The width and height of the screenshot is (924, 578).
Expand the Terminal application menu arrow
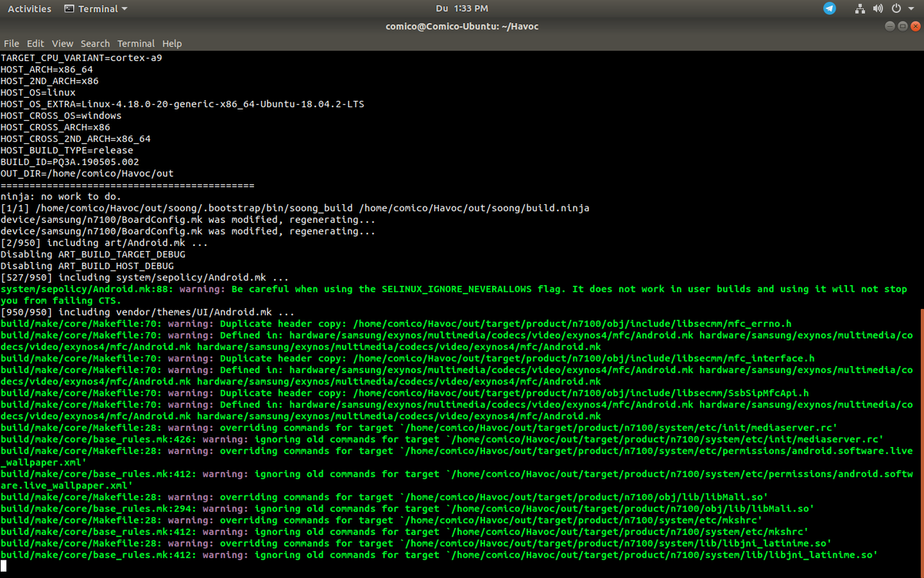tap(125, 9)
